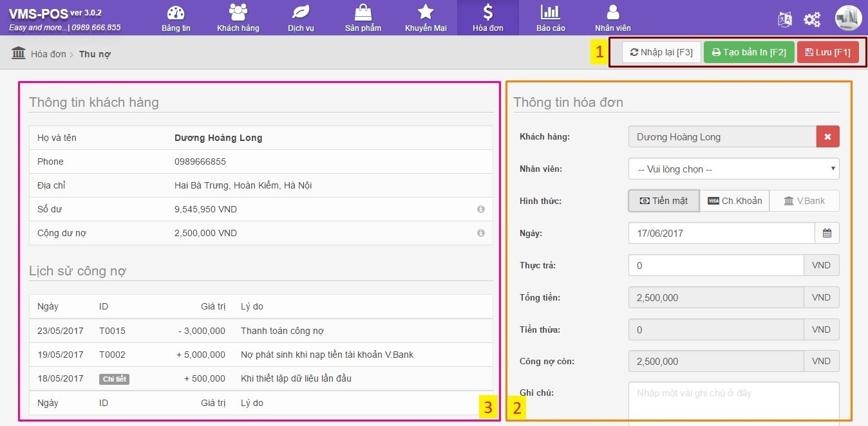This screenshot has height=426, width=868.
Task: Expand the Nhân viên dropdown
Action: click(x=733, y=169)
